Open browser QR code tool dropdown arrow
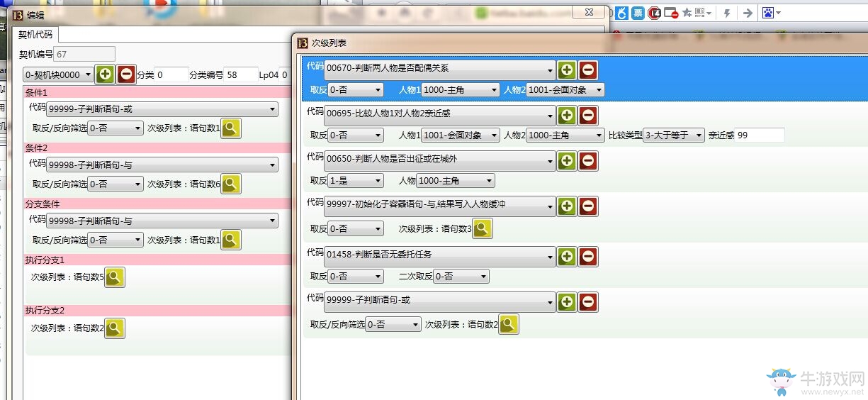Viewport: 868px width, 400px height. tap(710, 13)
